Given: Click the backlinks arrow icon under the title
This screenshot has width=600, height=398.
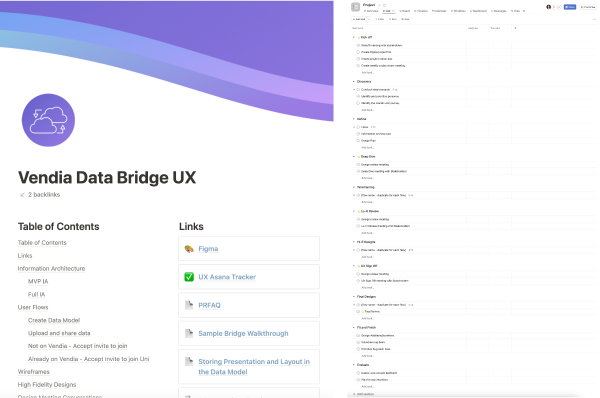Looking at the screenshot, I should click(22, 195).
